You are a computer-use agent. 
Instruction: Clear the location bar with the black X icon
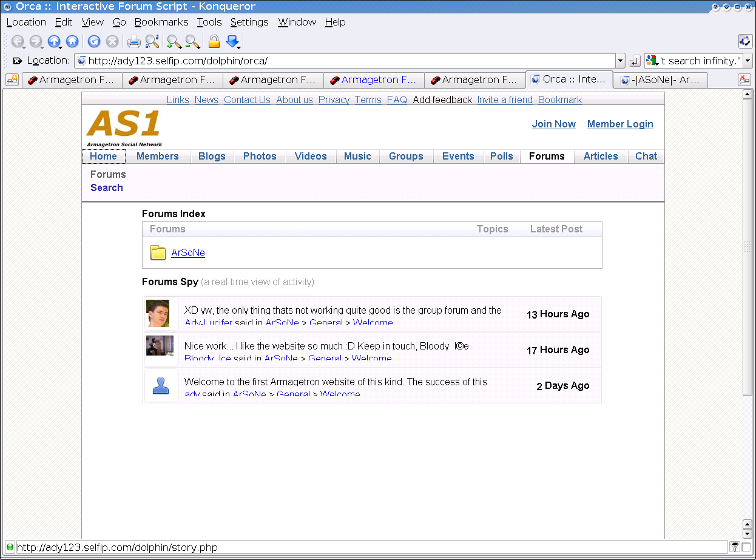18,61
